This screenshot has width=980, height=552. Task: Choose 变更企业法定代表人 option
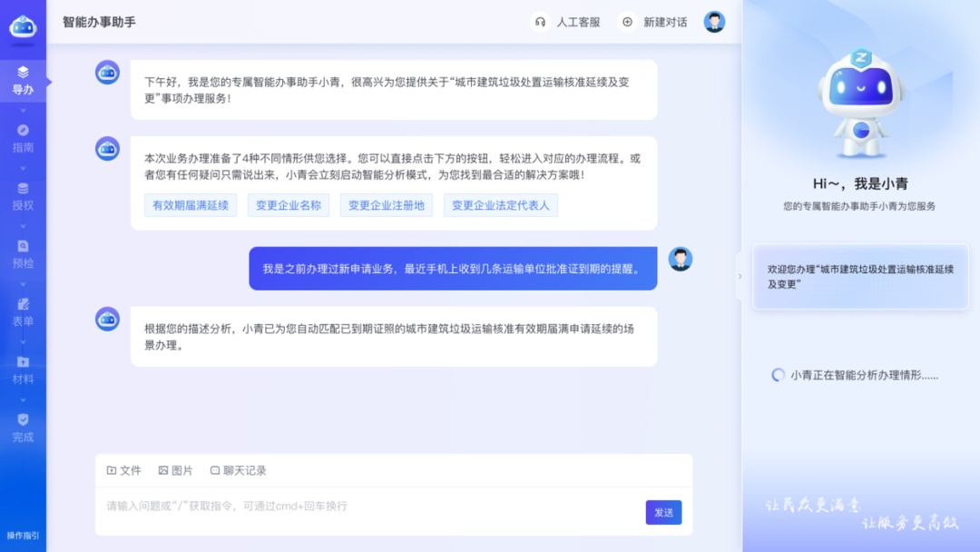pyautogui.click(x=500, y=205)
